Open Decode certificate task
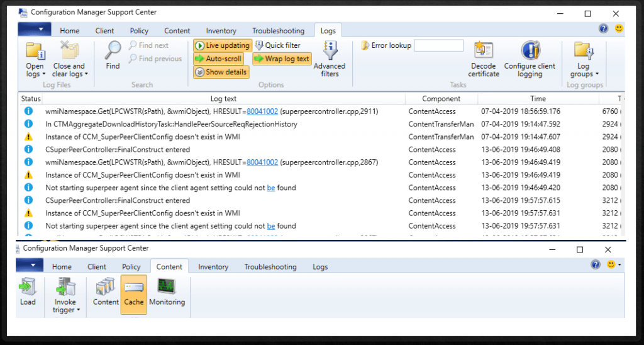The width and height of the screenshot is (644, 345). tap(484, 59)
